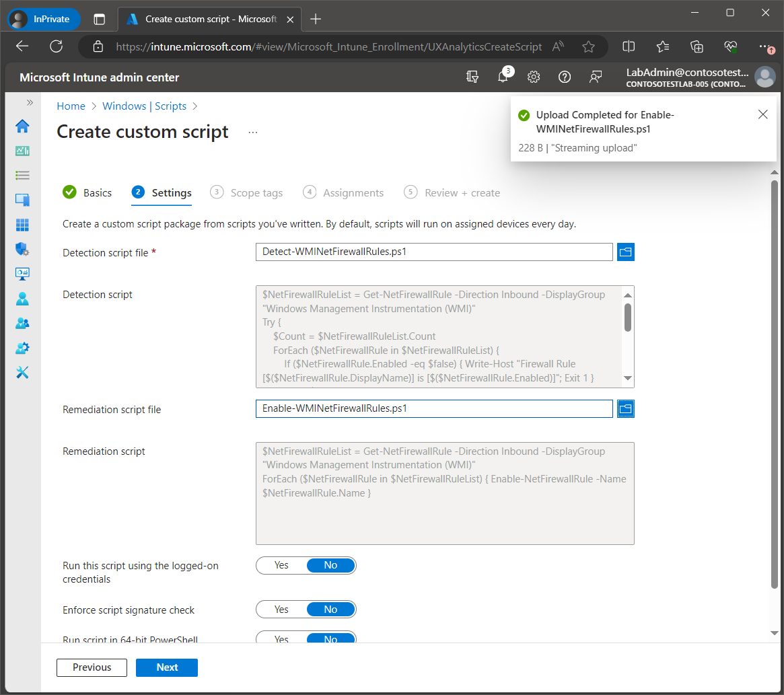The width and height of the screenshot is (784, 695).
Task: Go to the Review + create step
Action: pos(452,192)
